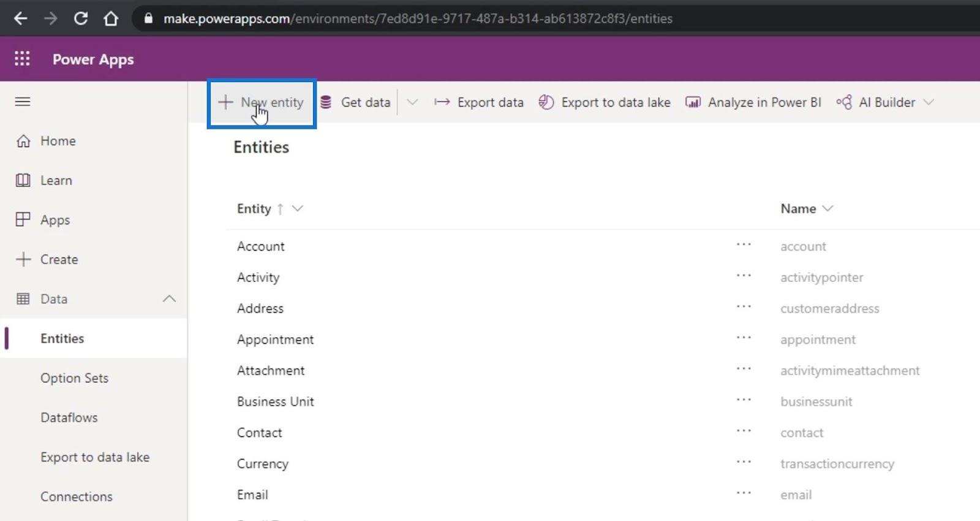The image size is (980, 521).
Task: Open Option Sets in sidebar
Action: point(74,378)
